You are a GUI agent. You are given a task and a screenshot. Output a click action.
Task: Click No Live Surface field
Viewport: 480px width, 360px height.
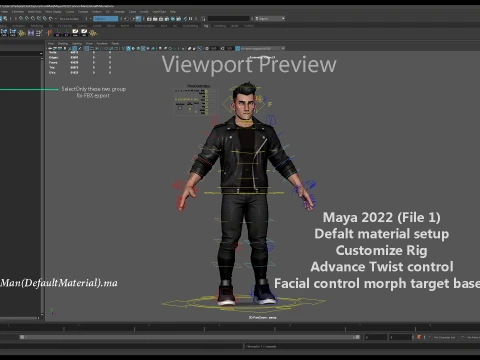point(70,19)
